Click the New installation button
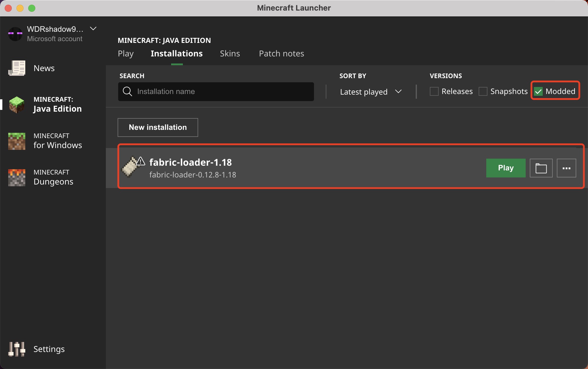588x369 pixels. click(158, 127)
